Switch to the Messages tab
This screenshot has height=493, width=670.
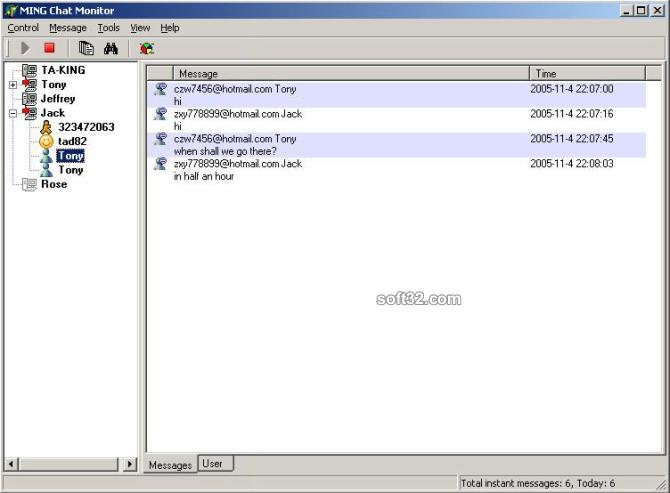click(x=170, y=465)
